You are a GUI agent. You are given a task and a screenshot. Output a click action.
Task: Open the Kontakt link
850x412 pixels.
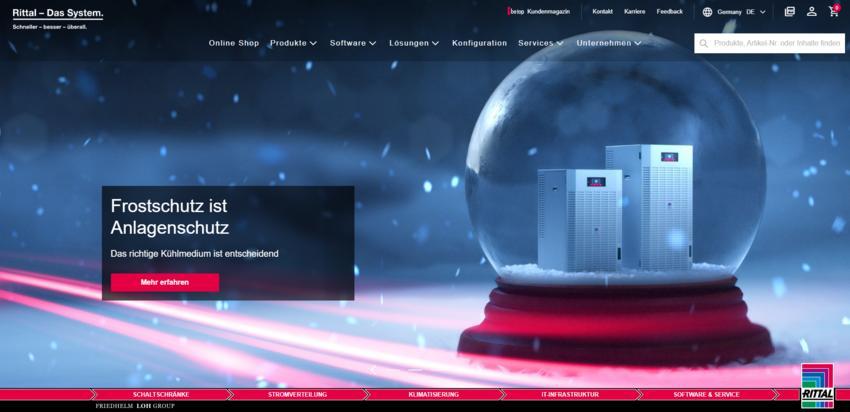(602, 11)
